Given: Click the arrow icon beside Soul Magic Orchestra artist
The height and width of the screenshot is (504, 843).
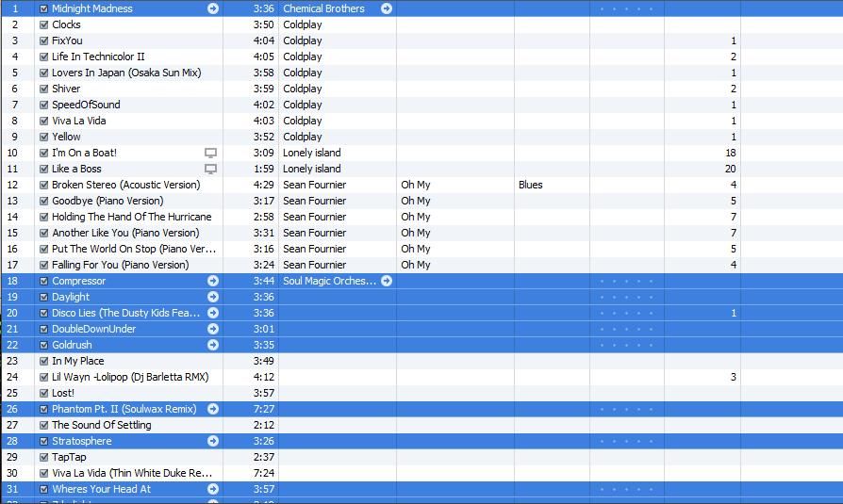Looking at the screenshot, I should click(387, 281).
